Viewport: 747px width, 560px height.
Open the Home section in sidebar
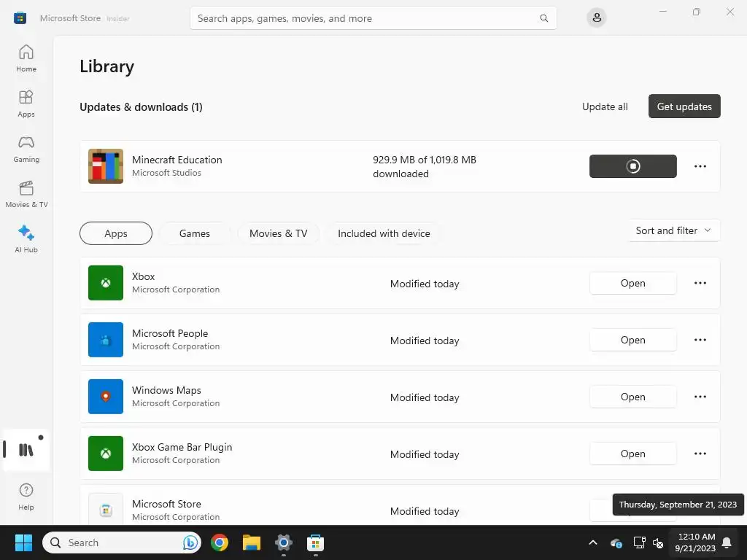26,58
